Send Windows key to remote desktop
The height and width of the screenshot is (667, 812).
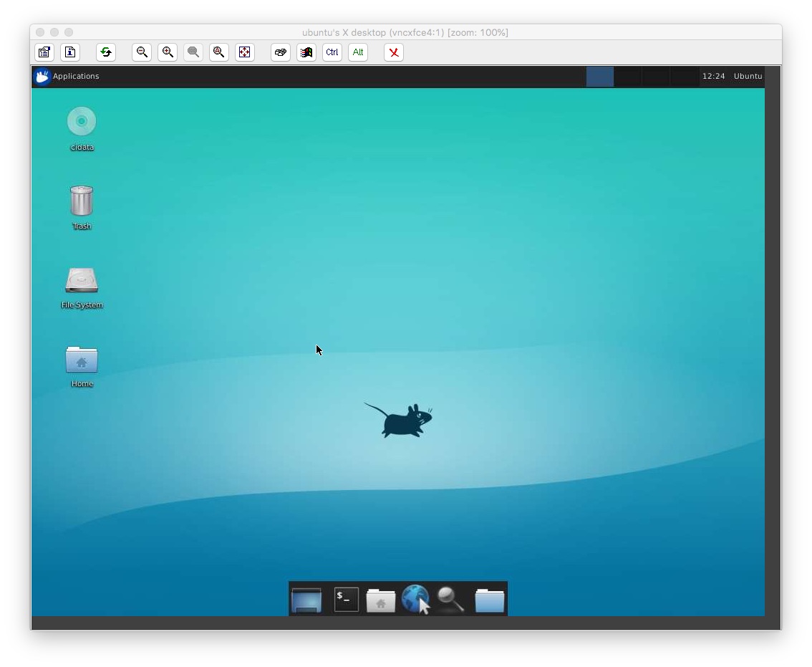[x=306, y=52]
